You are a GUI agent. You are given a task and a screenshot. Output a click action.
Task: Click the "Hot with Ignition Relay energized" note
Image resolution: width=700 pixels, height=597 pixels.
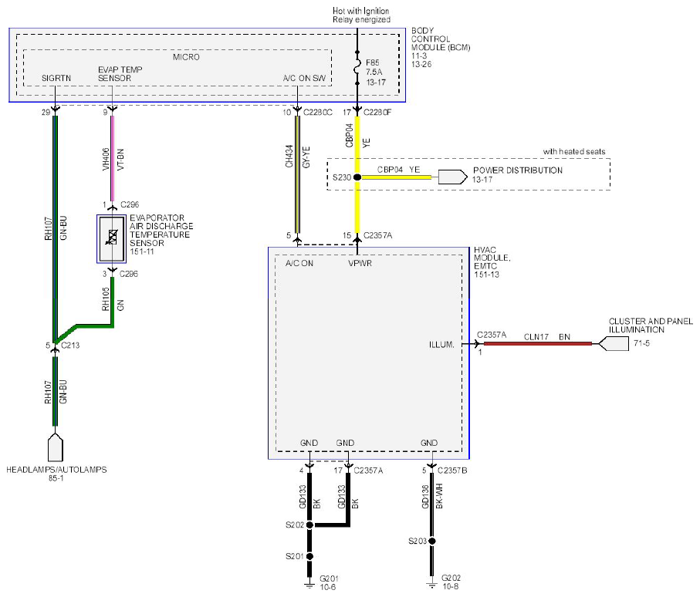361,15
